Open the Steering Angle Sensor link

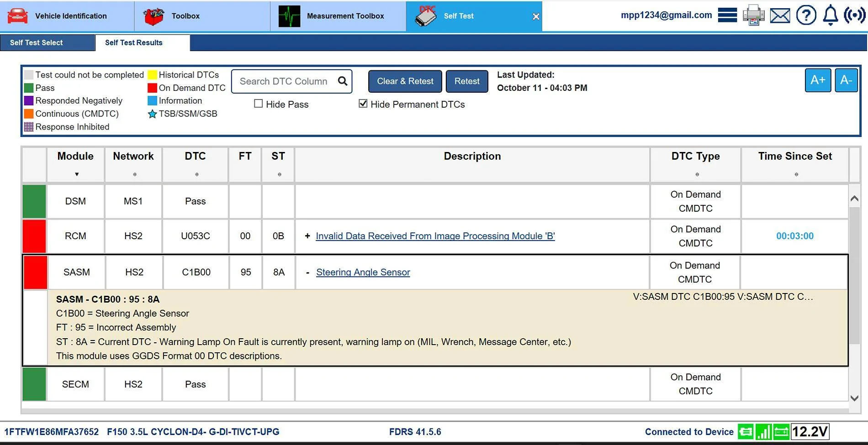tap(363, 272)
